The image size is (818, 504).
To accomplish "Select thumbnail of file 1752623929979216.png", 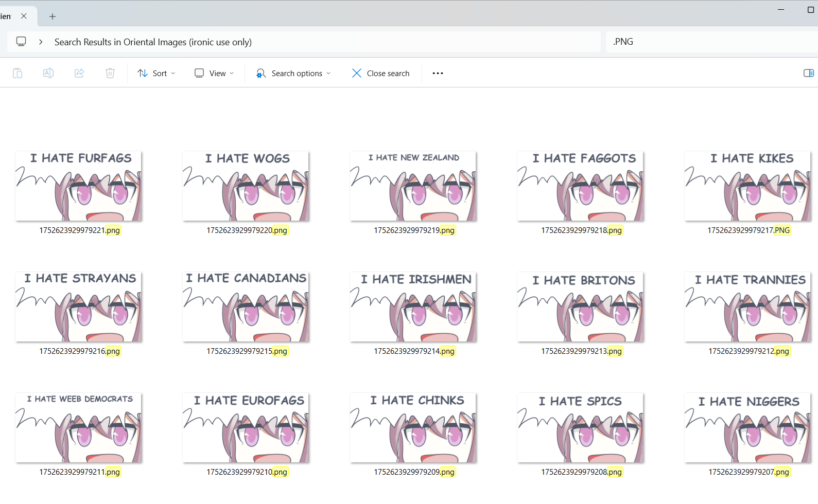I will pos(79,307).
